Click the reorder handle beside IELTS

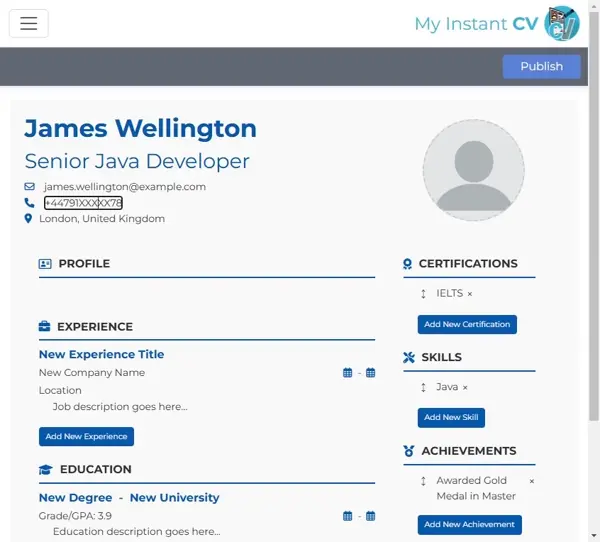tap(423, 294)
